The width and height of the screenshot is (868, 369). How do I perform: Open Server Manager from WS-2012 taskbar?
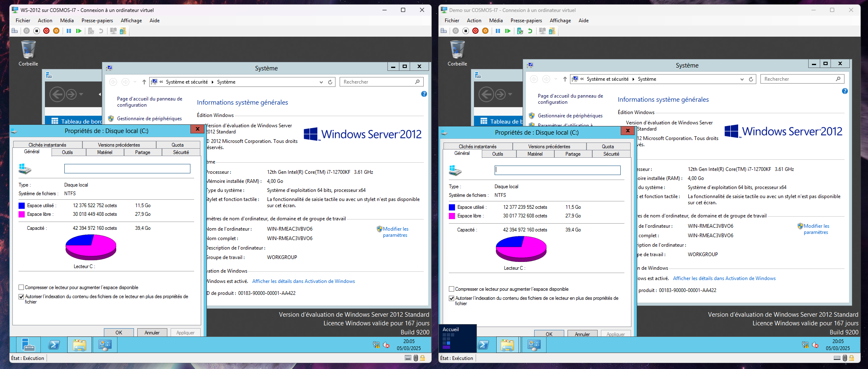28,345
